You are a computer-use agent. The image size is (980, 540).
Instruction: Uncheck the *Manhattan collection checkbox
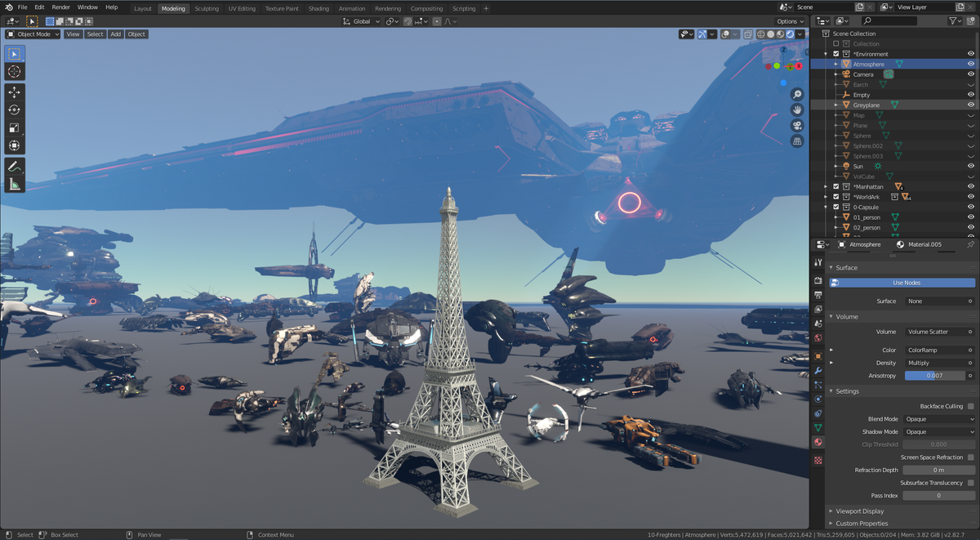click(836, 186)
